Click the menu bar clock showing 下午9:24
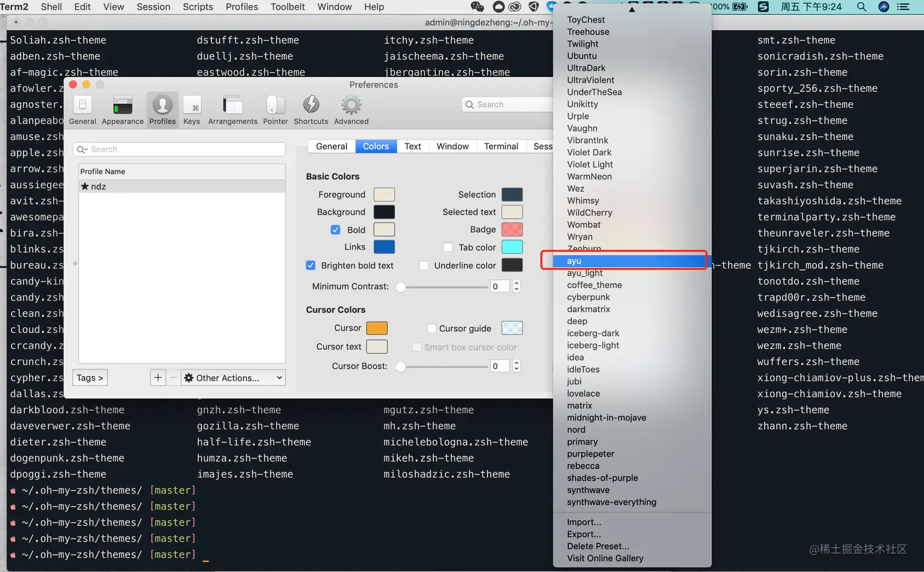The width and height of the screenshot is (924, 572). coord(811,7)
